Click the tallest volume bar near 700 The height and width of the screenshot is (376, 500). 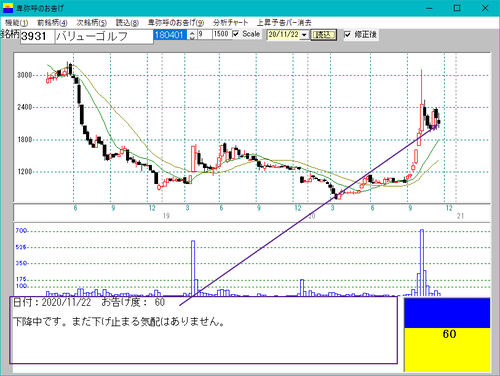tap(422, 263)
